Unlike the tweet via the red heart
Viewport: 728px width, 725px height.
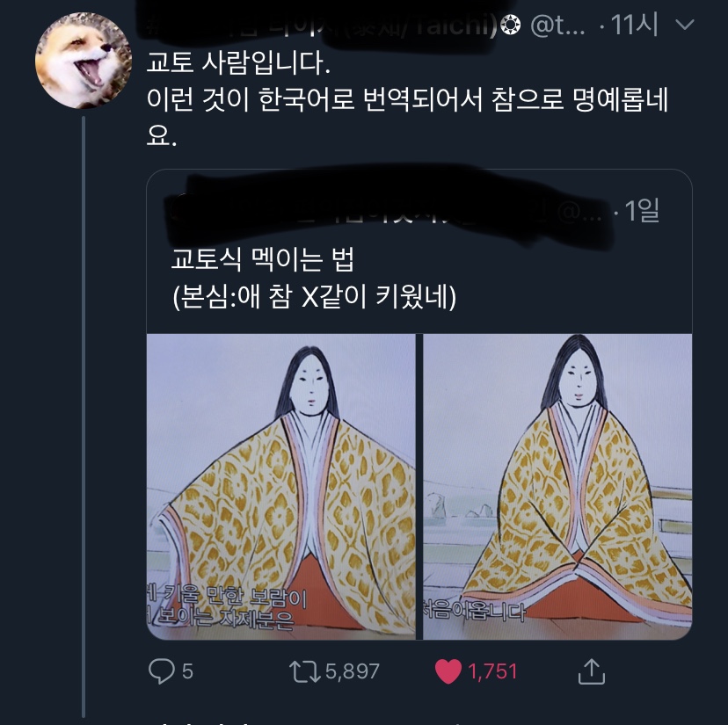pos(448,672)
